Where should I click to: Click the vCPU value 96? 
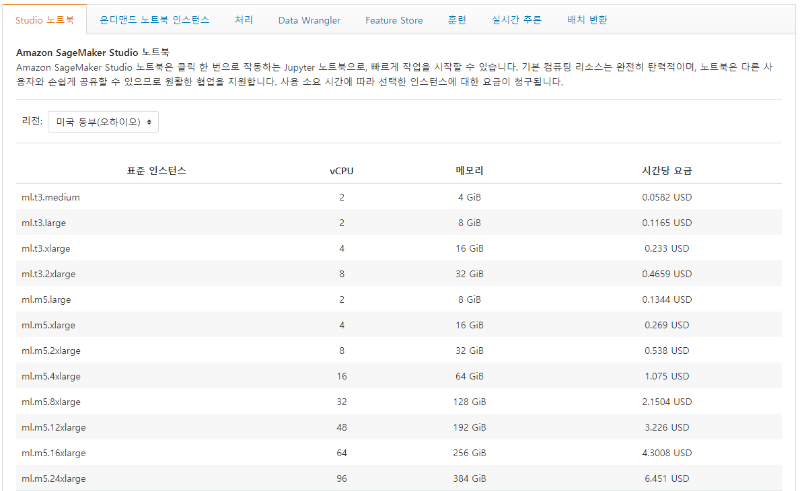coord(341,478)
